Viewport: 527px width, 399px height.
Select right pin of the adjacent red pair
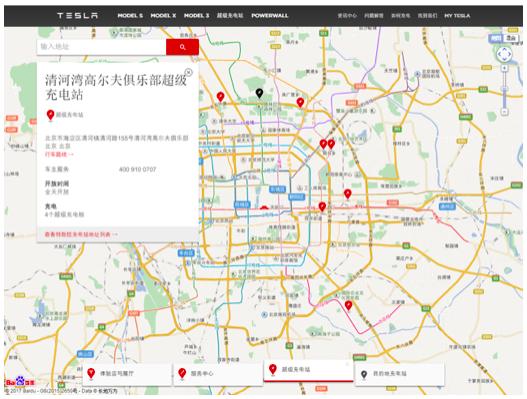point(331,144)
